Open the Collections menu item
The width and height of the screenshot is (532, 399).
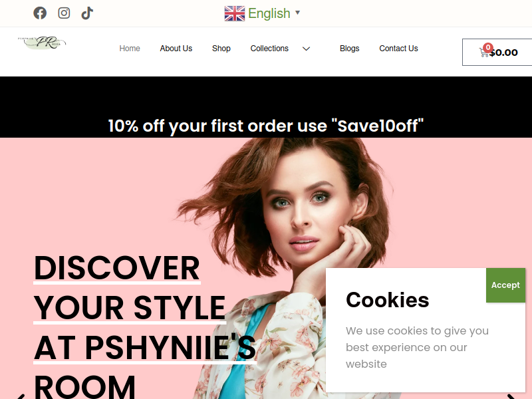pyautogui.click(x=269, y=49)
